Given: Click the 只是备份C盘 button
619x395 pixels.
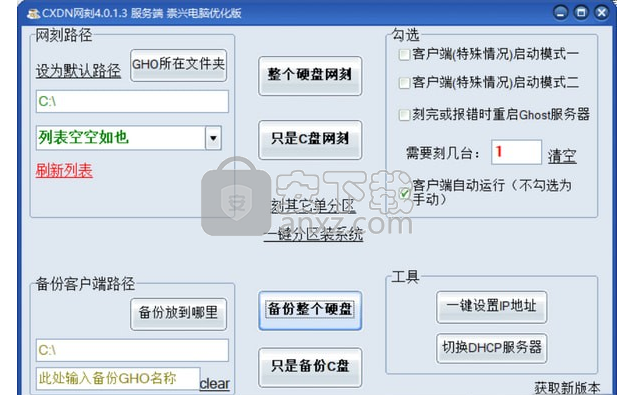Looking at the screenshot, I should click(x=310, y=367).
